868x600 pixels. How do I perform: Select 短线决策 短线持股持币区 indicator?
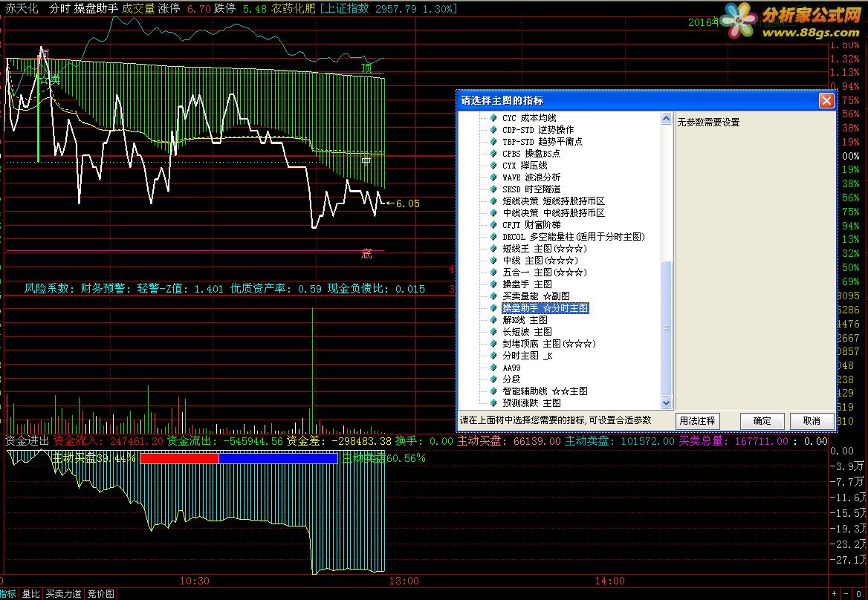(553, 200)
